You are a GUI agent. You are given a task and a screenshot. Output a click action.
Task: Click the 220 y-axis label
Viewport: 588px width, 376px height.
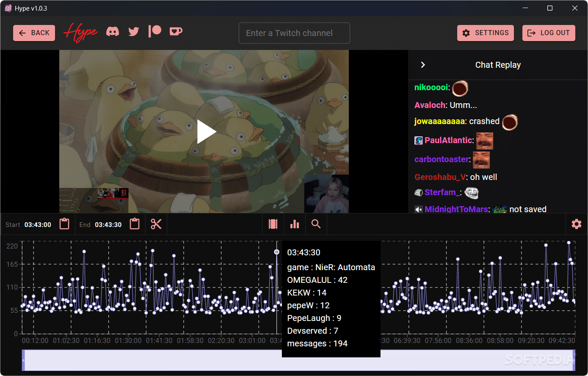pos(12,246)
